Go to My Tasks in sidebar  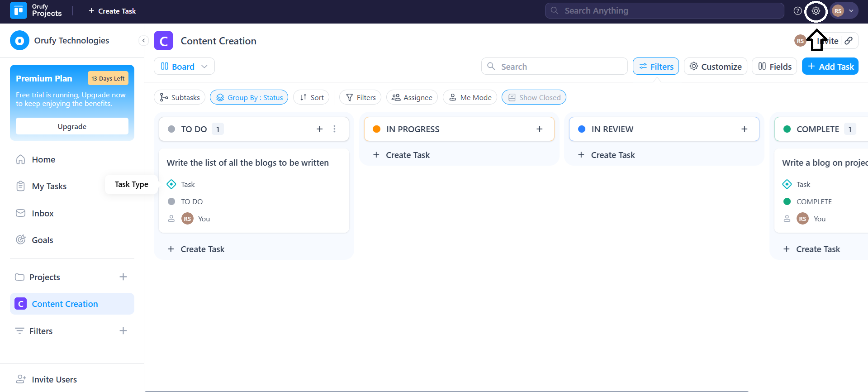click(49, 186)
